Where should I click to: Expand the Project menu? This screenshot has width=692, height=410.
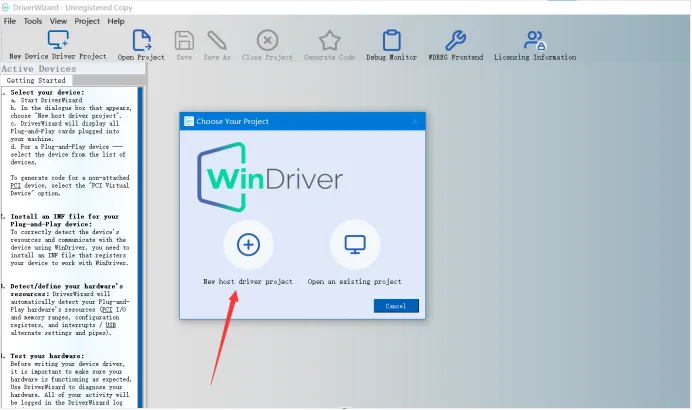[x=87, y=20]
